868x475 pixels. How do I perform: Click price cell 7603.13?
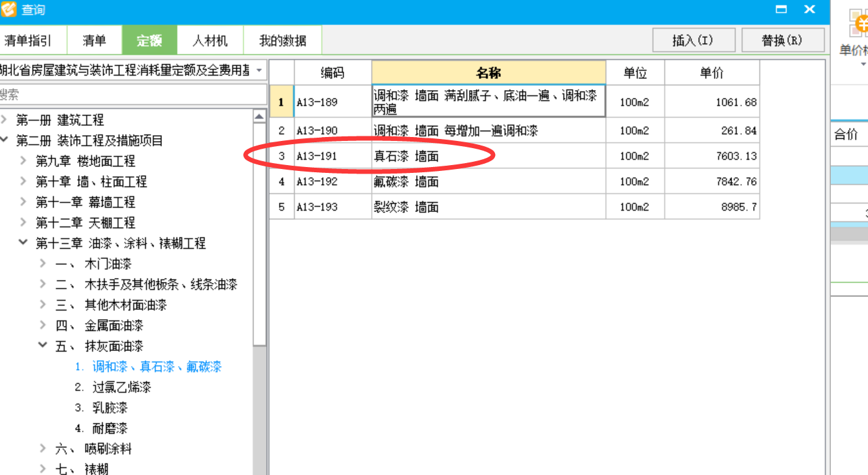coord(712,156)
